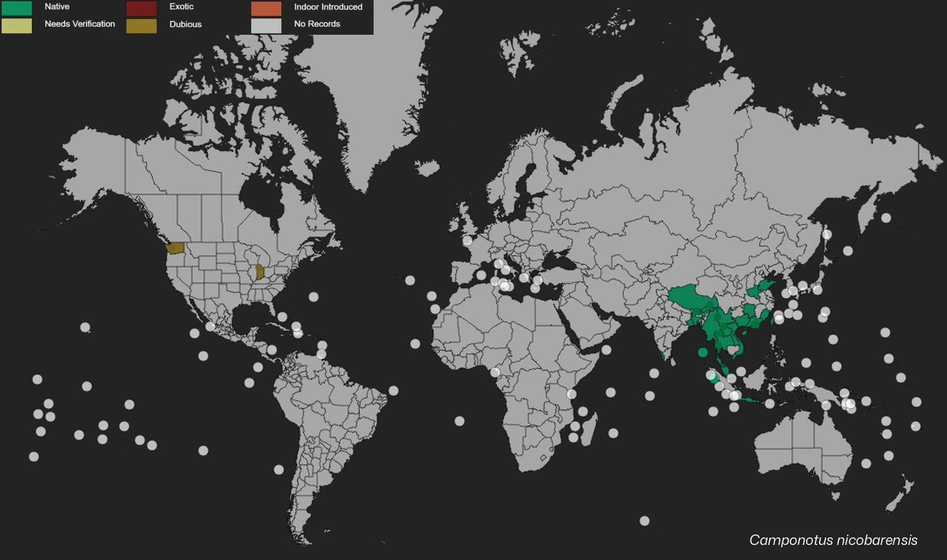Click the Indoor Introduced legend text
This screenshot has height=560, width=947.
click(x=328, y=7)
